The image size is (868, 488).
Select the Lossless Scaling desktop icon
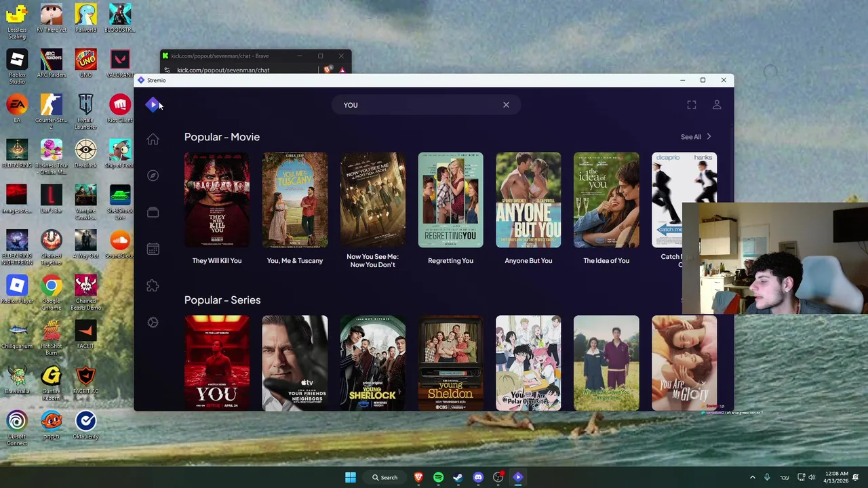click(17, 20)
